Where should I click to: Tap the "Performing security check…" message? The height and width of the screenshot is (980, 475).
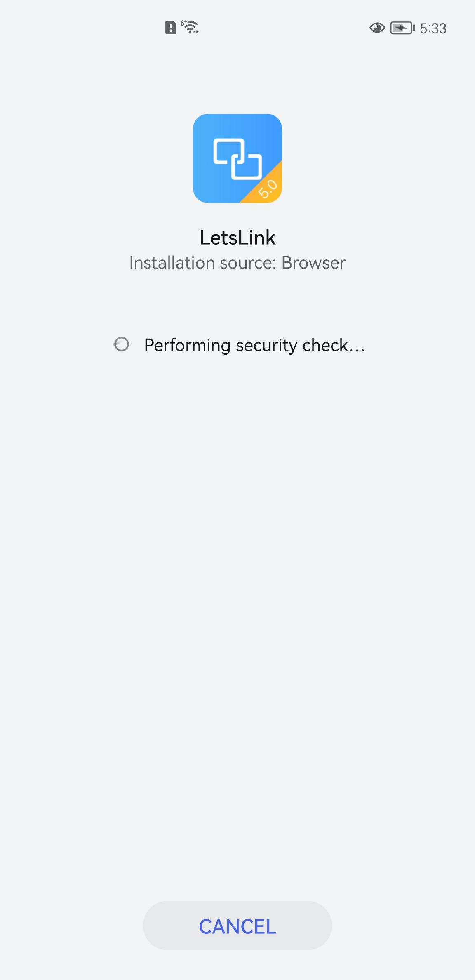pyautogui.click(x=254, y=345)
